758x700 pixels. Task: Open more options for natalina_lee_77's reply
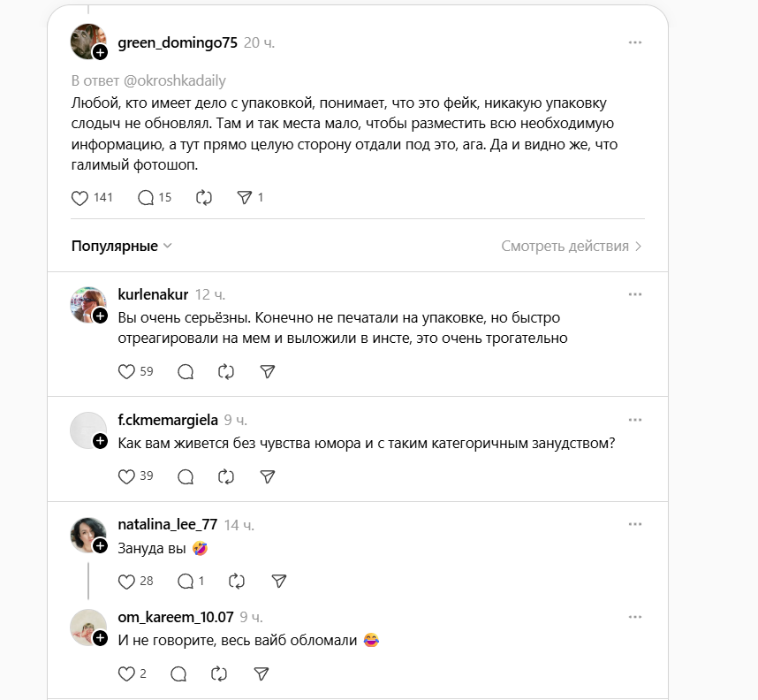(635, 524)
